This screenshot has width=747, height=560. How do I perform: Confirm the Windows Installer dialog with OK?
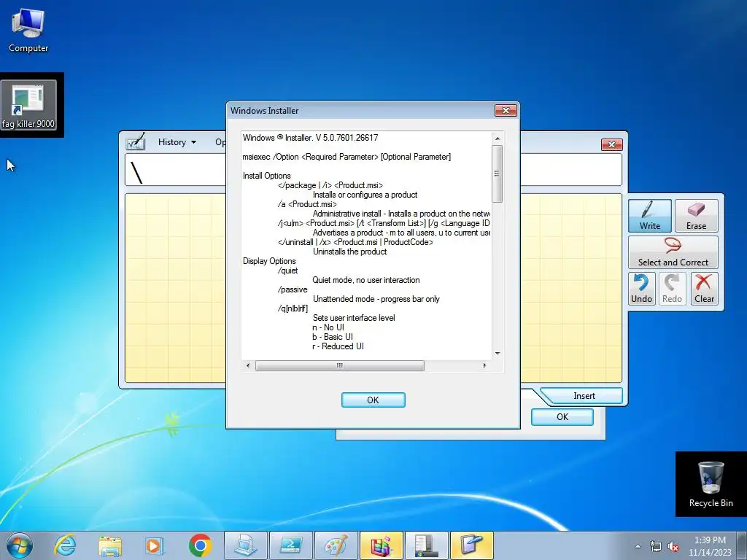click(x=373, y=400)
